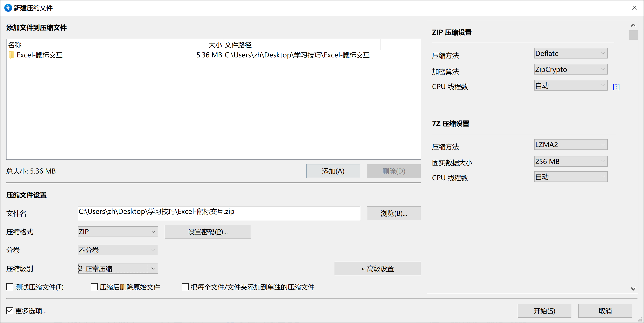Open the 分卷 不分卷 dropdown
The image size is (644, 323).
118,250
